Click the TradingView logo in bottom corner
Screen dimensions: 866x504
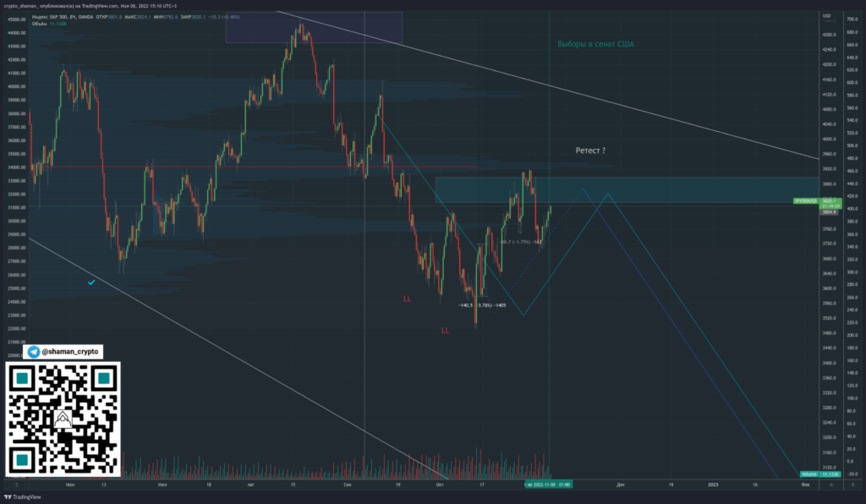point(24,496)
